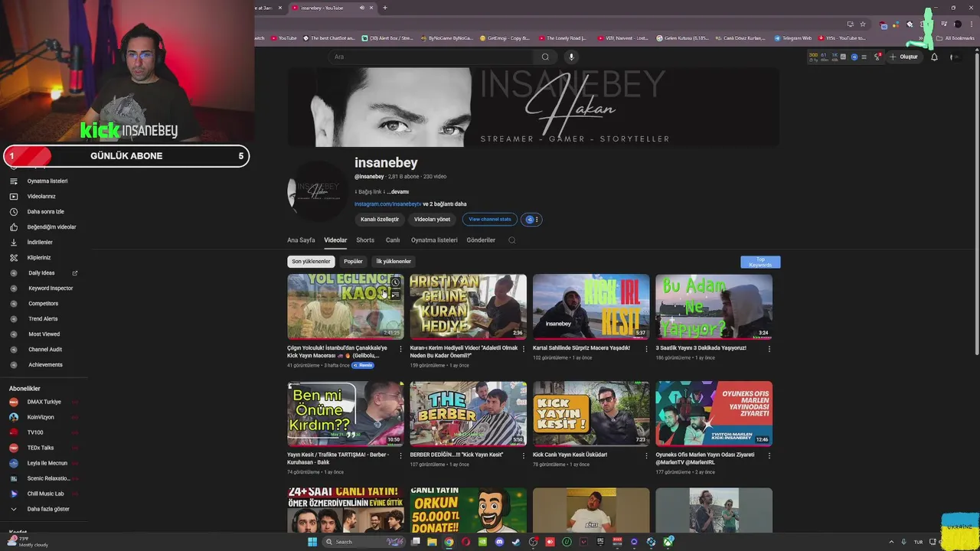Viewport: 980px width, 551px height.
Task: Click Kanalı özelleştir button
Action: tap(380, 220)
